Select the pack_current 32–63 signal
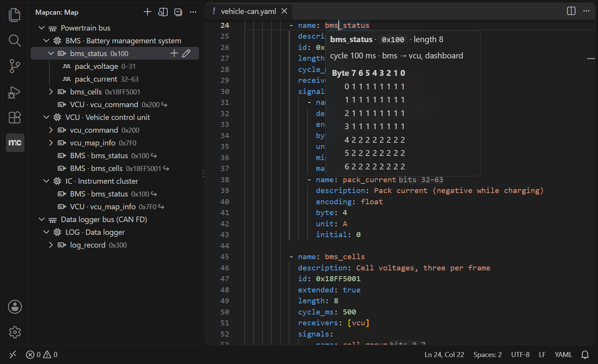This screenshot has height=364, width=598. point(115,79)
